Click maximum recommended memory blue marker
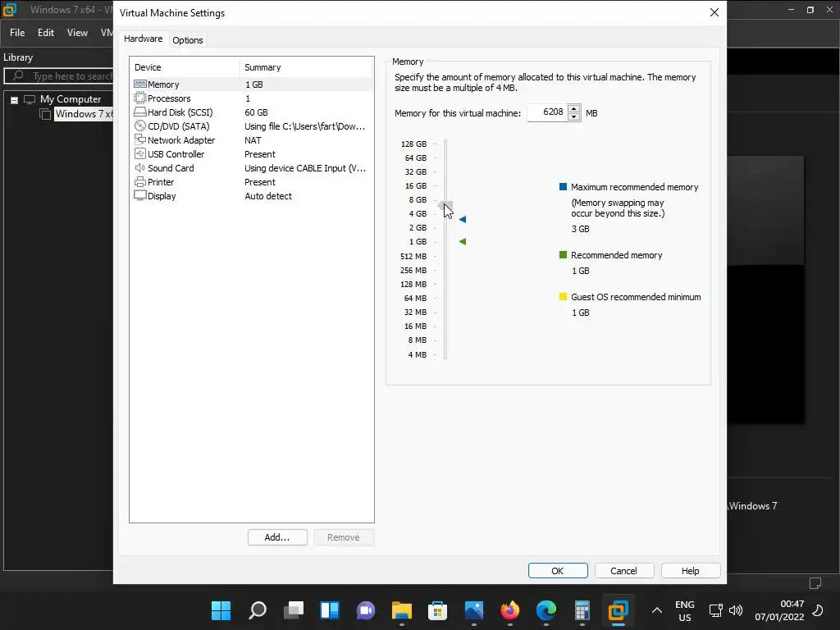 click(463, 219)
